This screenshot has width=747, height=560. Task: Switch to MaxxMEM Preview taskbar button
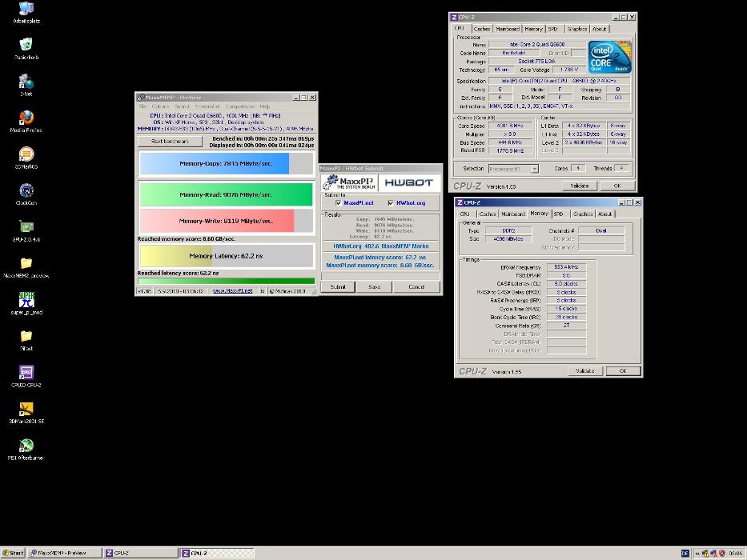coord(65,553)
